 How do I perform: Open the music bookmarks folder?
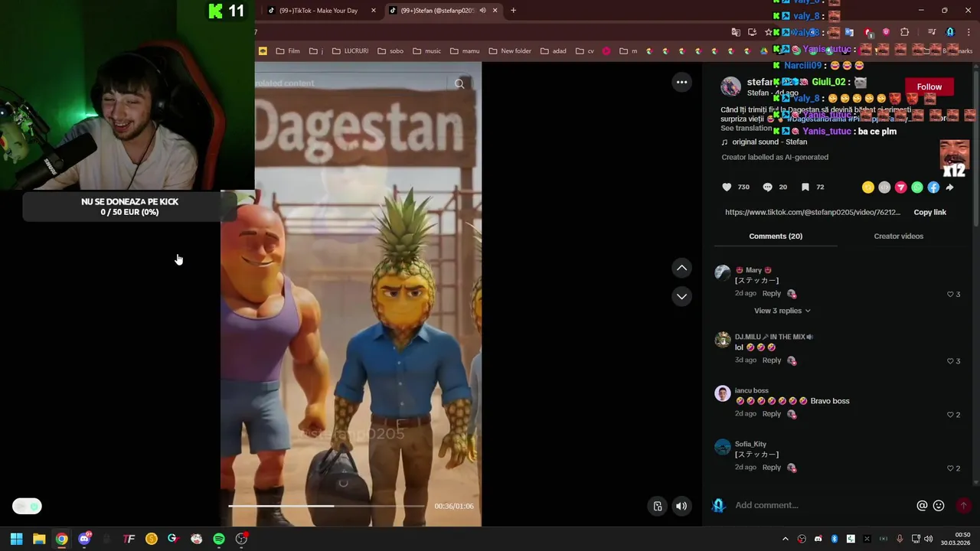click(427, 51)
